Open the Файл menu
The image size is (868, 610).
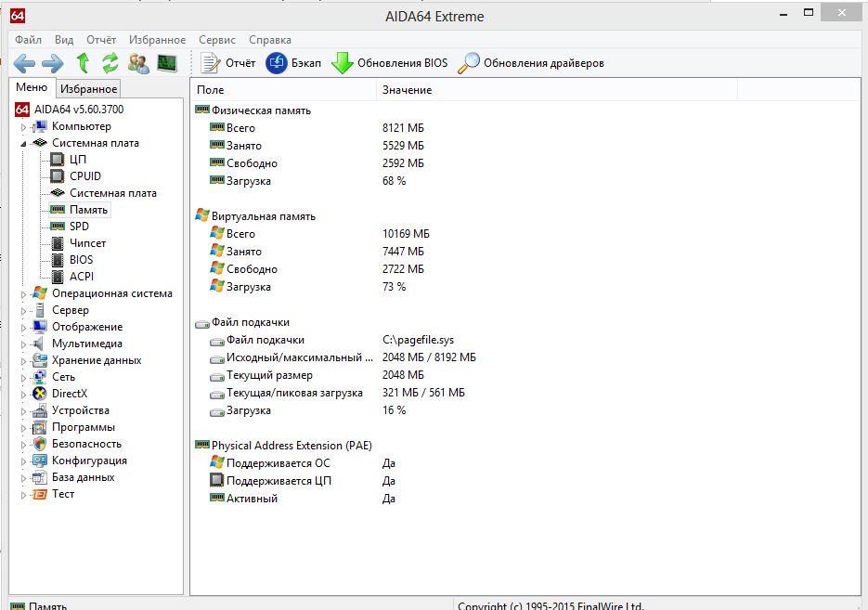28,40
